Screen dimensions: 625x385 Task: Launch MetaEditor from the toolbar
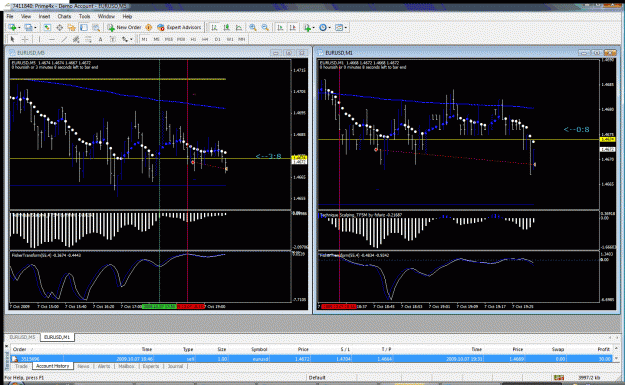[x=149, y=28]
